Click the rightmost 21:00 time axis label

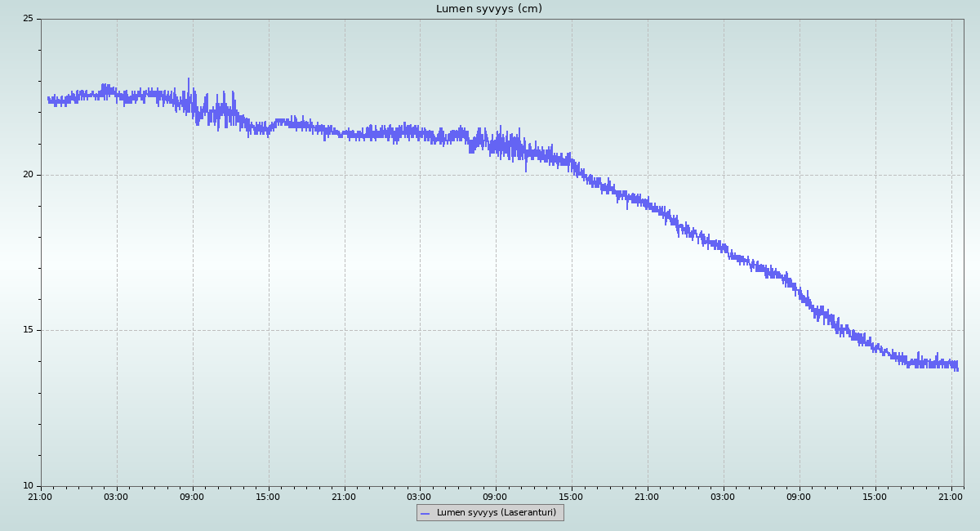click(x=951, y=497)
